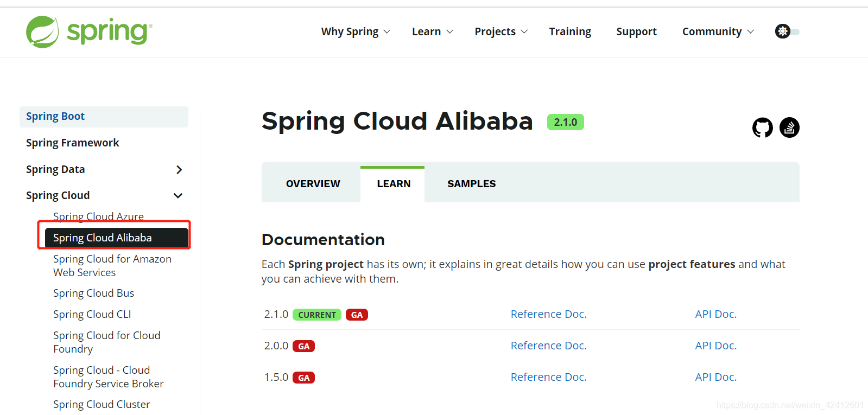Go to the Support page

[x=636, y=31]
